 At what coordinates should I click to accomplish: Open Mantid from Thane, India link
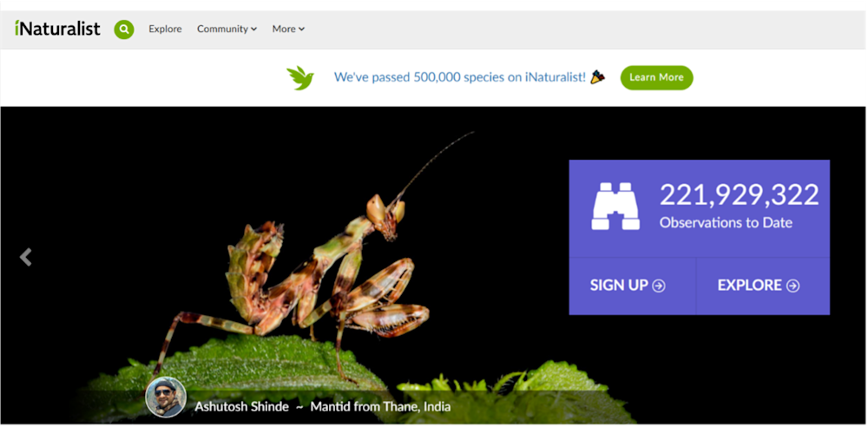click(380, 407)
